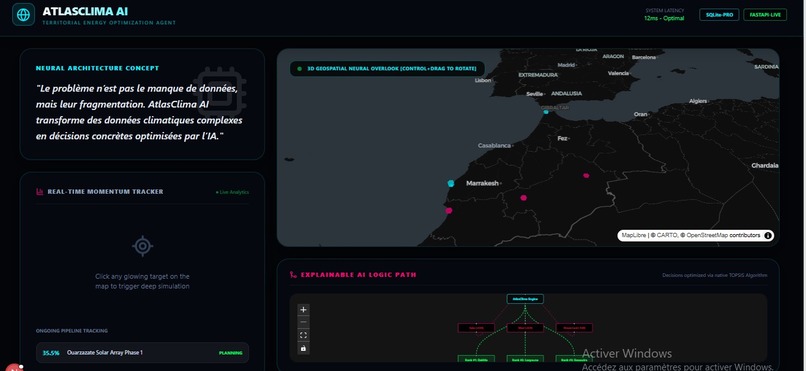806x371 pixels.
Task: Click the Ghardaia label on the map
Action: tap(764, 165)
